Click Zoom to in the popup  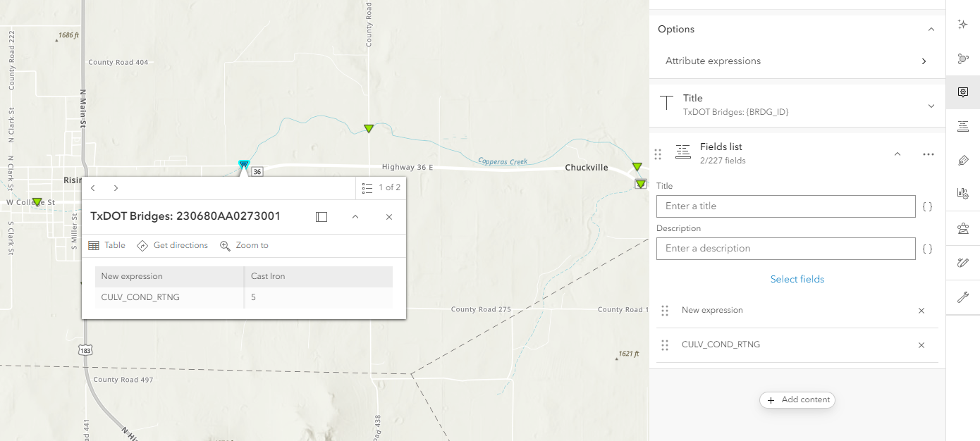click(x=244, y=244)
